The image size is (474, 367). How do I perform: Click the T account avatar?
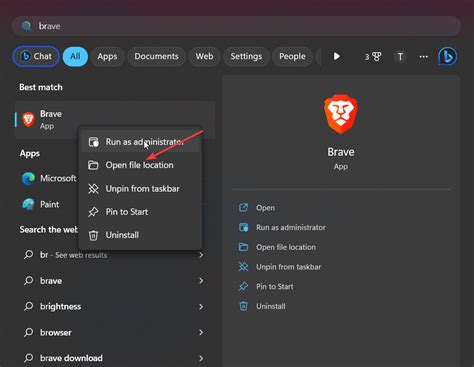coord(400,57)
